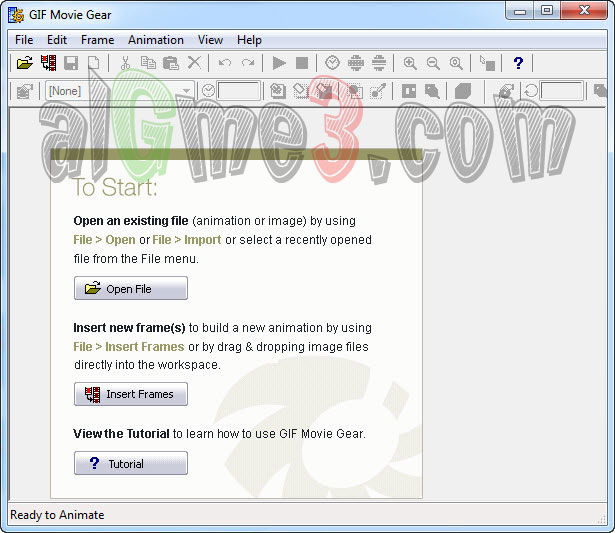
Task: Click the Delete X toolbar icon
Action: pos(194,62)
